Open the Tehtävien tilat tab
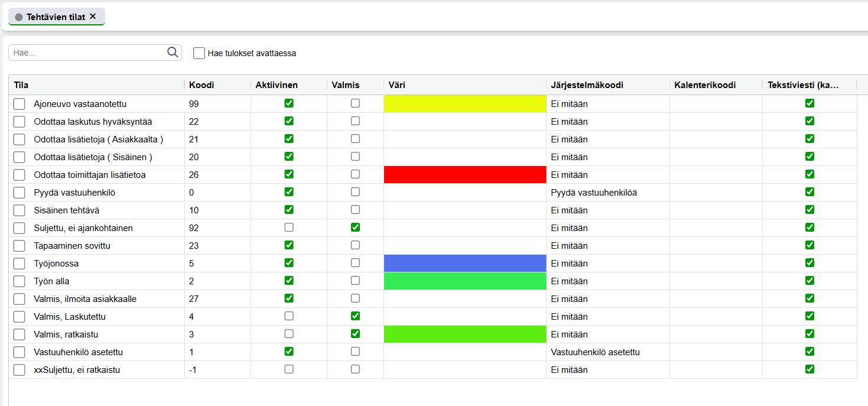Image resolution: width=868 pixels, height=406 pixels. (56, 17)
